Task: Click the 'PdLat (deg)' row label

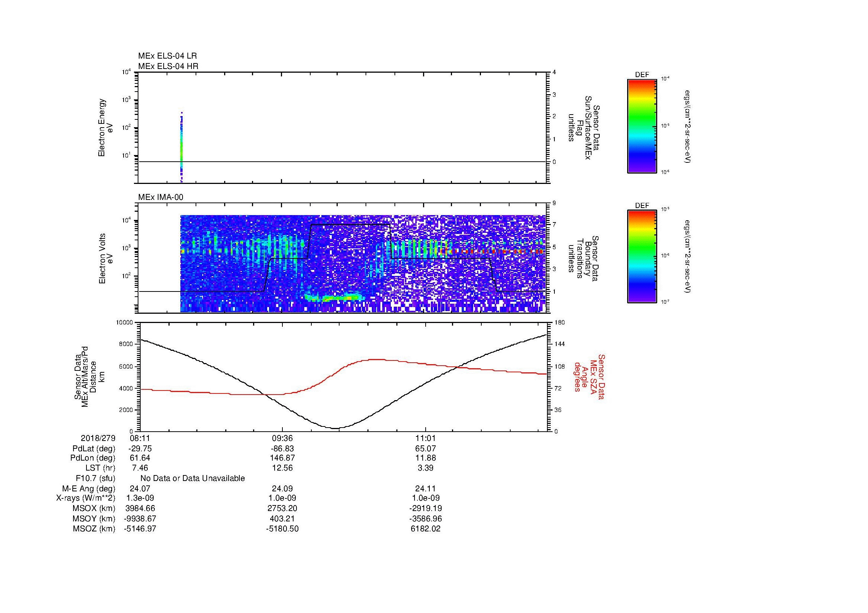Action: point(94,449)
